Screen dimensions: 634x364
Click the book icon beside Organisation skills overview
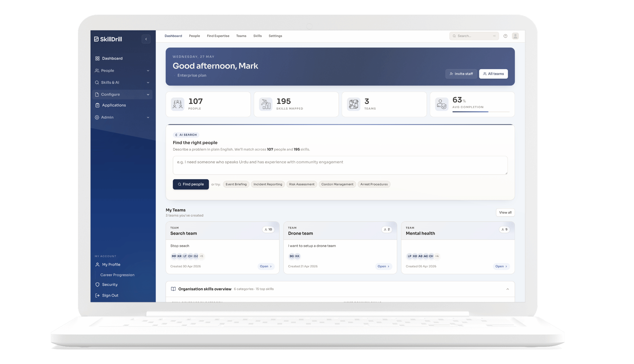[173, 289]
